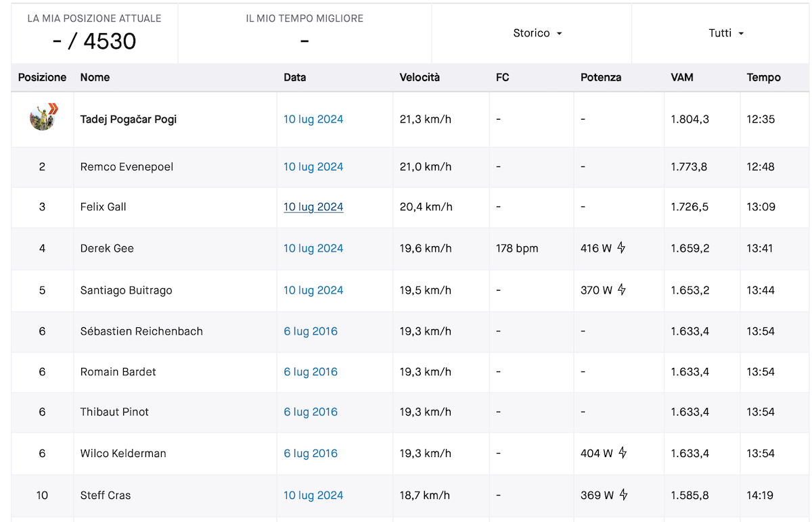Viewport: 812px width, 522px height.
Task: Follow Felix Gall's underlined date link
Action: [313, 207]
